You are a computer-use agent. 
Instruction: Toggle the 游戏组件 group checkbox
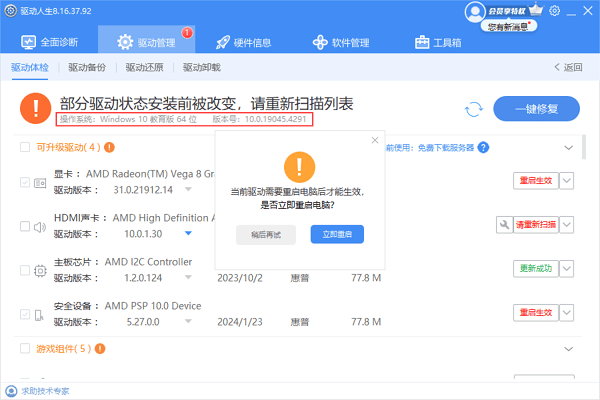26,349
